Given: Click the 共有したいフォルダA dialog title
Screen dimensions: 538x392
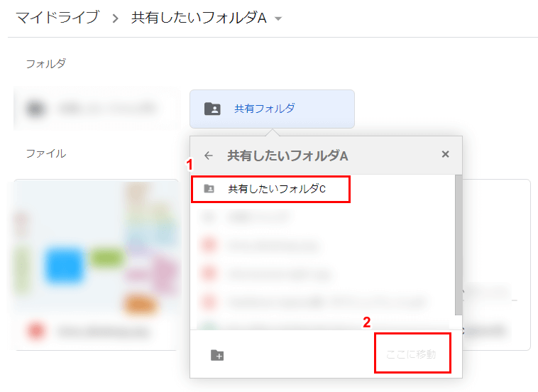Looking at the screenshot, I should pos(287,155).
